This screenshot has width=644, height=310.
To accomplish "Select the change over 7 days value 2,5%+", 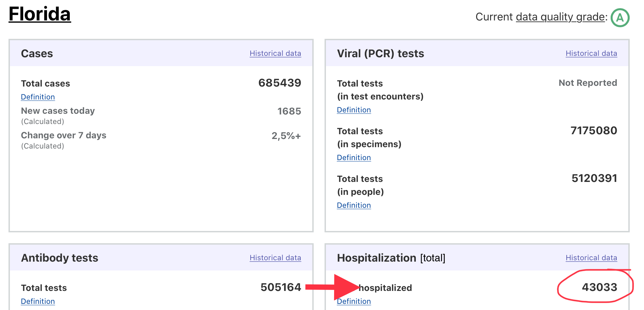I will pos(286,136).
